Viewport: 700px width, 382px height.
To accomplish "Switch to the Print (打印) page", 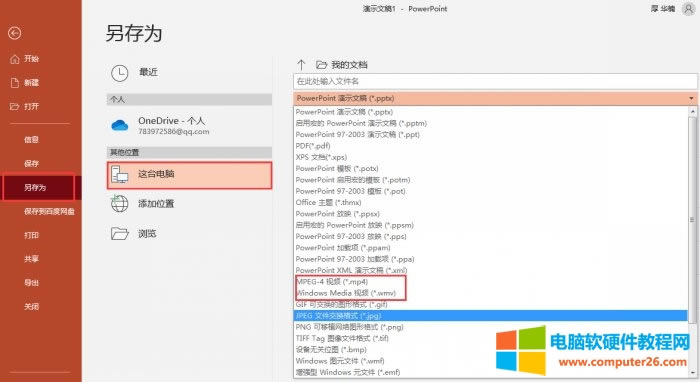I will (x=31, y=235).
